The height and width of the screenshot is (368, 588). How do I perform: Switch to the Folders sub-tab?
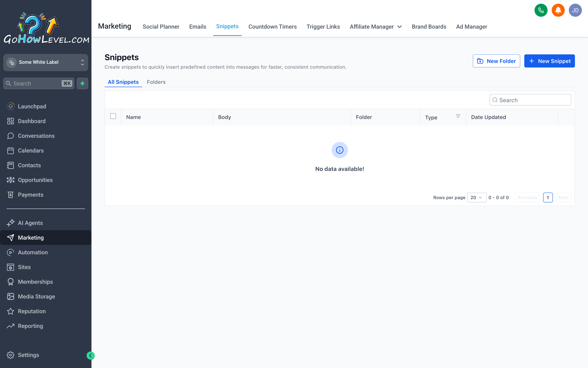(x=156, y=82)
